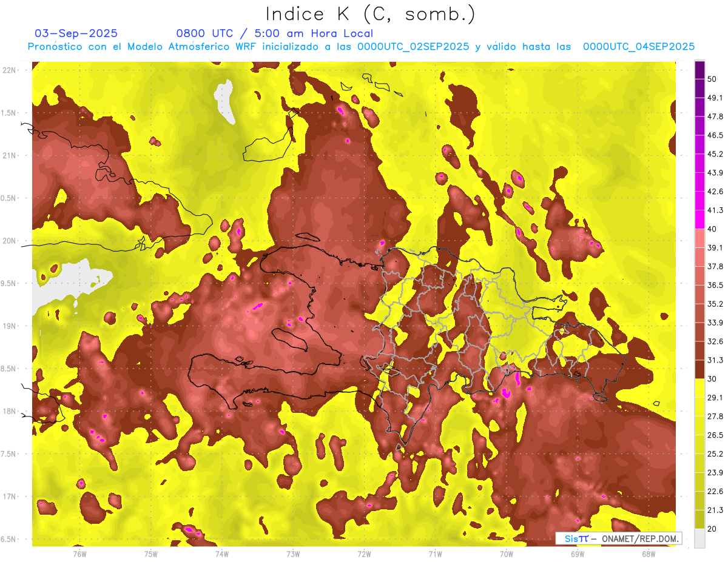
Task: Click the latitude axis label "0.5N"
Action: pyautogui.click(x=7, y=198)
